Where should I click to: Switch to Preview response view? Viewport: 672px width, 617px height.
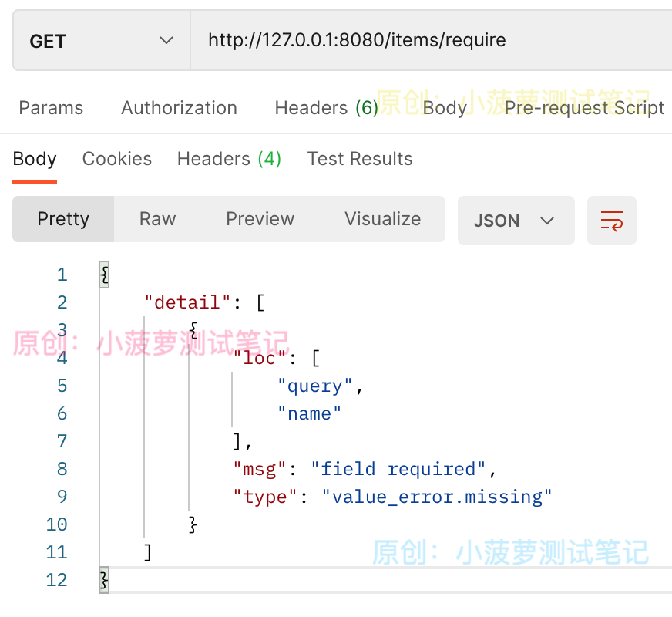[260, 219]
